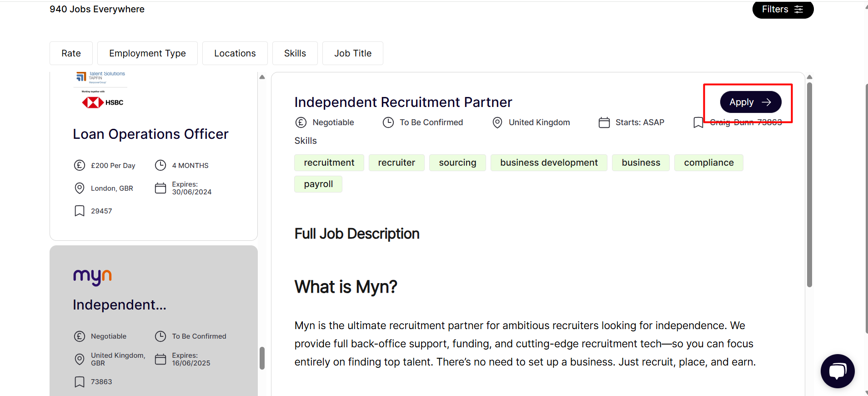The image size is (868, 396).
Task: Open the Filters button
Action: pyautogui.click(x=783, y=10)
